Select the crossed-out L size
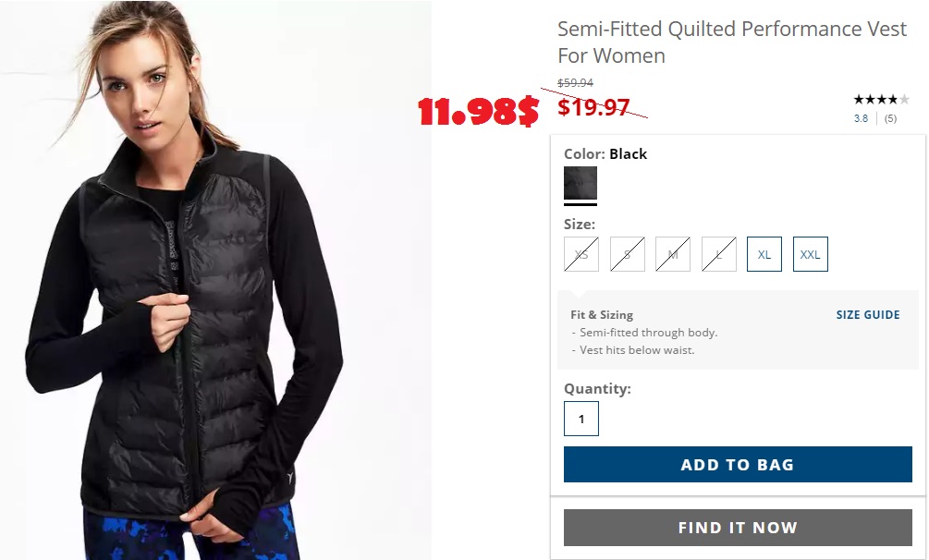The width and height of the screenshot is (929, 560). click(718, 254)
